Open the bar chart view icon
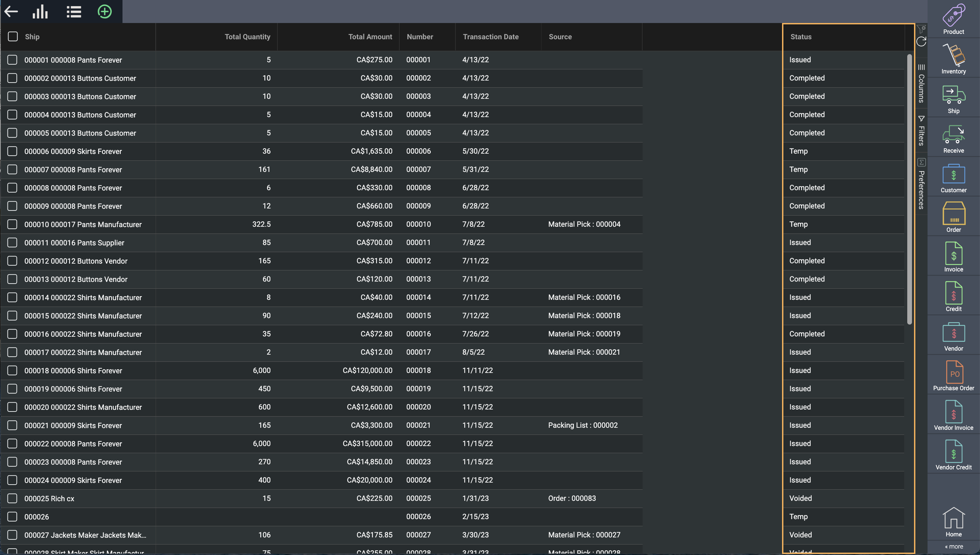Screen dimensions: 980x555 point(40,12)
